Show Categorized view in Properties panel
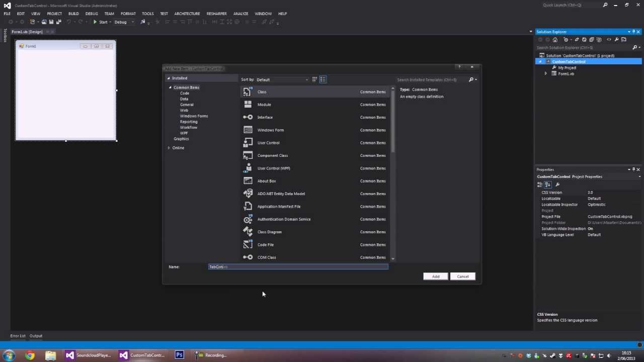The image size is (644, 362). (x=540, y=185)
